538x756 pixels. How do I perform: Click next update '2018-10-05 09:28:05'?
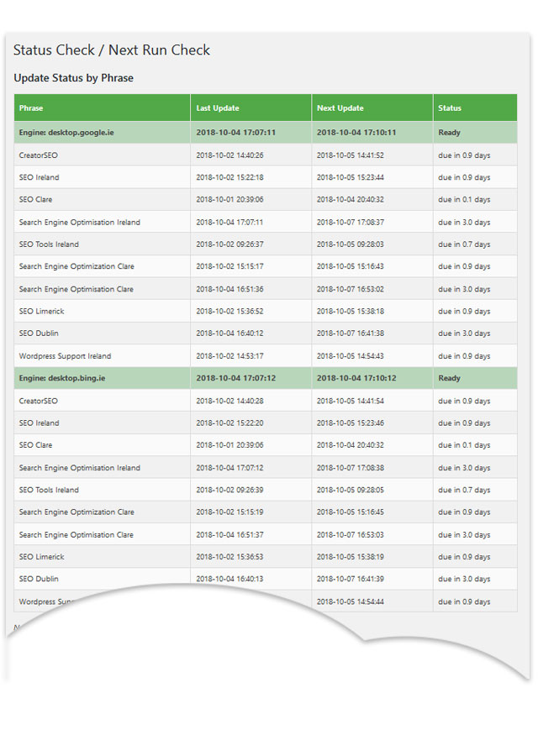(351, 490)
